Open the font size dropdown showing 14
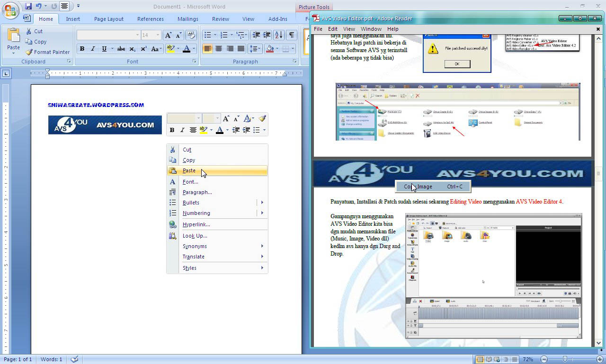The height and width of the screenshot is (364, 606). click(x=158, y=35)
